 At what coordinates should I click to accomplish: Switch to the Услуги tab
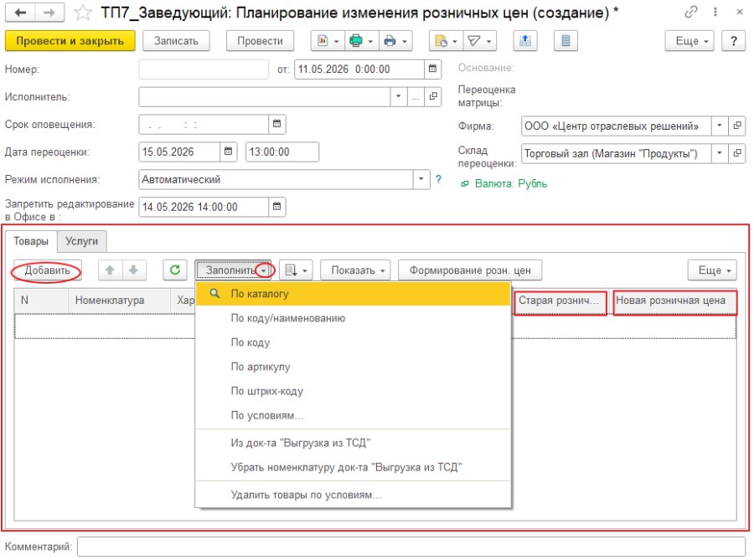82,241
